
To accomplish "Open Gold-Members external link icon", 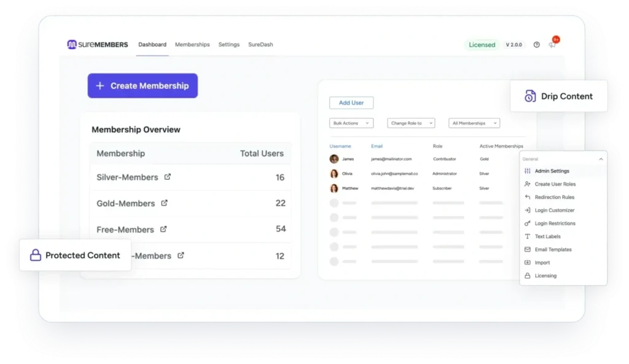I will tap(164, 203).
